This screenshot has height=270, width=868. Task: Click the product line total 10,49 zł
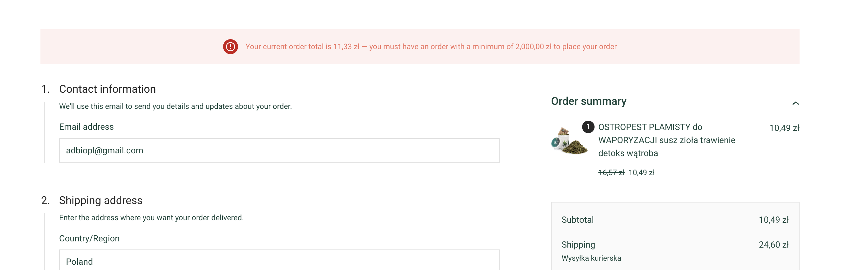pyautogui.click(x=784, y=128)
